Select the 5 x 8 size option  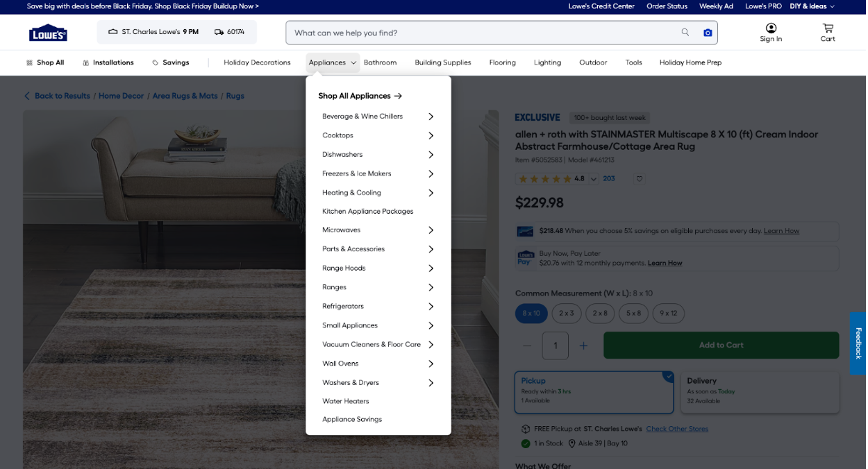click(x=633, y=313)
